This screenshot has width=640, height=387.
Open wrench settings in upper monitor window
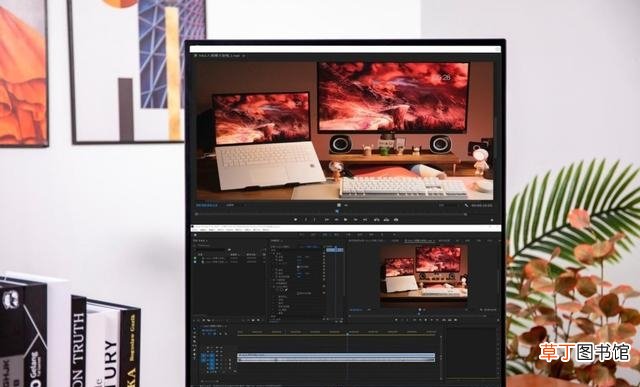(x=467, y=205)
